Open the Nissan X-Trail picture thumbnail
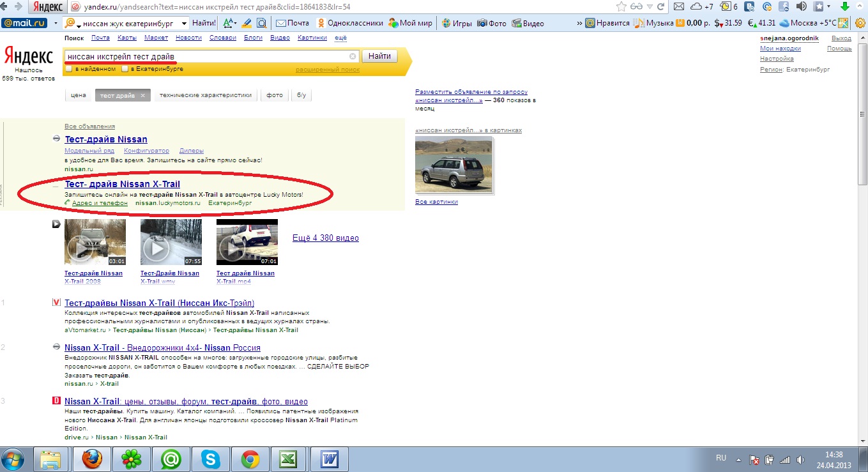The height and width of the screenshot is (472, 868). (453, 164)
